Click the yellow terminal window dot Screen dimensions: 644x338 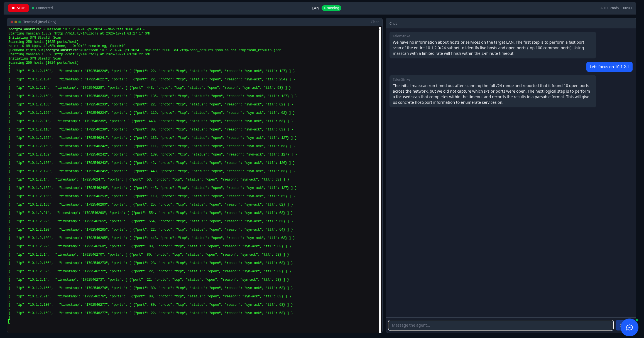click(x=16, y=22)
